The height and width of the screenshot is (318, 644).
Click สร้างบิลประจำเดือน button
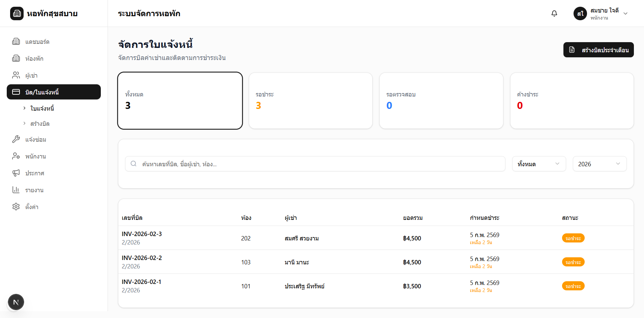[x=598, y=50]
